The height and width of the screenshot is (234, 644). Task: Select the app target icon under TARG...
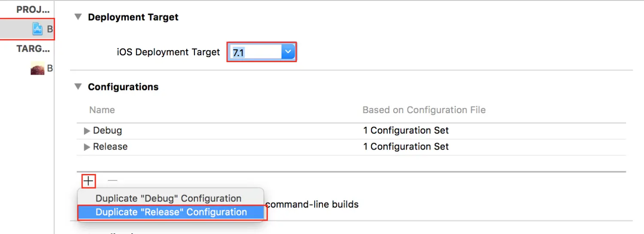(38, 68)
